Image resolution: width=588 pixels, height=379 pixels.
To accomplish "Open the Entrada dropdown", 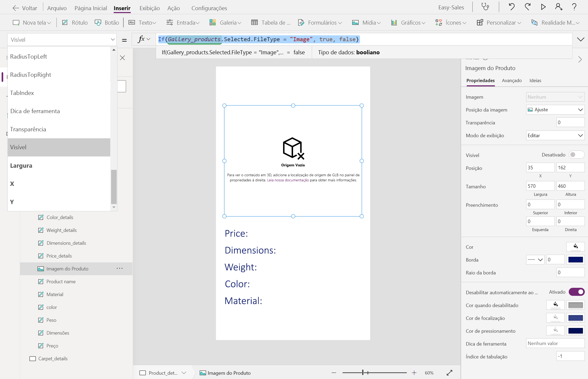I will 183,23.
